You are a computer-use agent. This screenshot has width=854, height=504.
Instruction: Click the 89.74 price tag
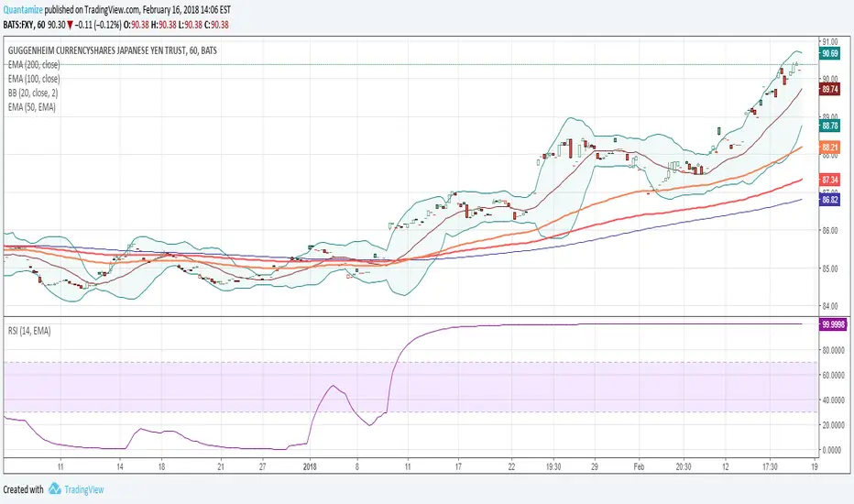[830, 89]
